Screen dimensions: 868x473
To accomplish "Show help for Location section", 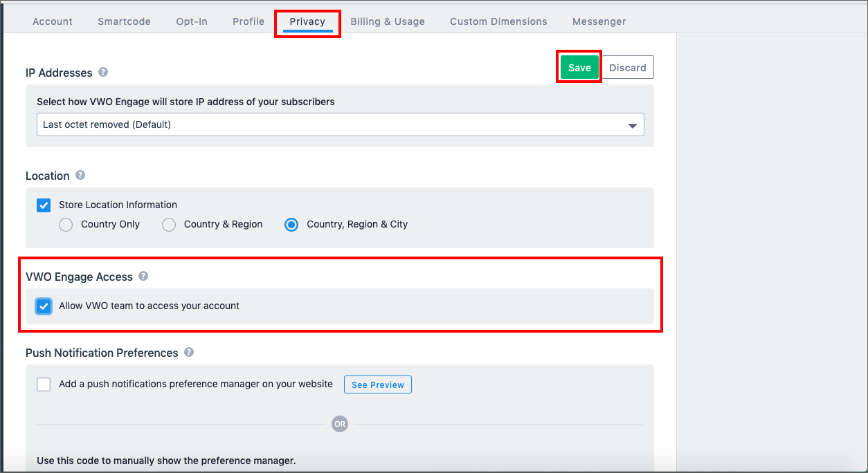I will 80,175.
